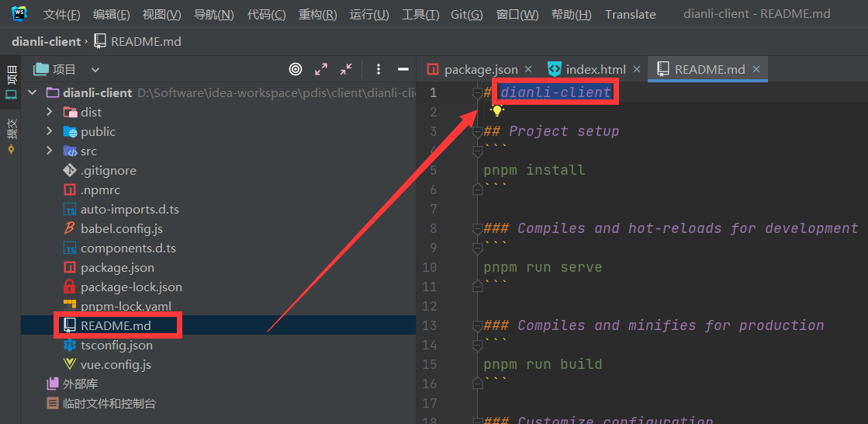The height and width of the screenshot is (424, 868).
Task: Expand the public folder
Action: [50, 131]
